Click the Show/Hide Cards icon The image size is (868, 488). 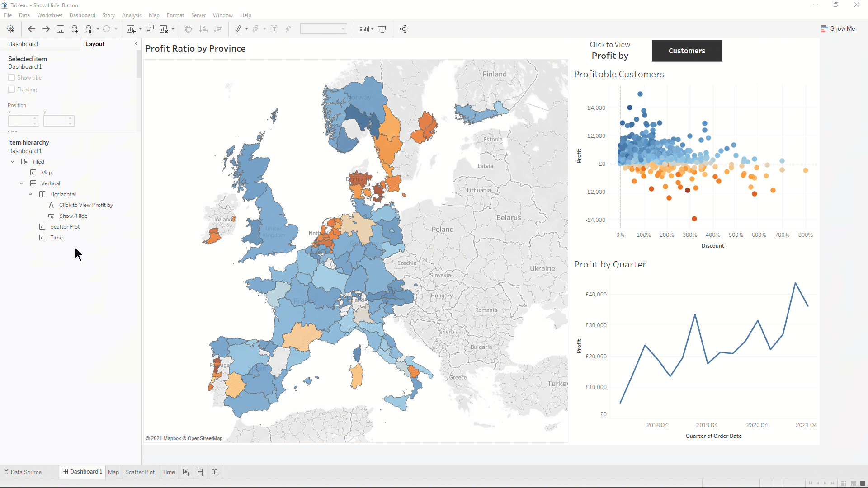pyautogui.click(x=364, y=29)
